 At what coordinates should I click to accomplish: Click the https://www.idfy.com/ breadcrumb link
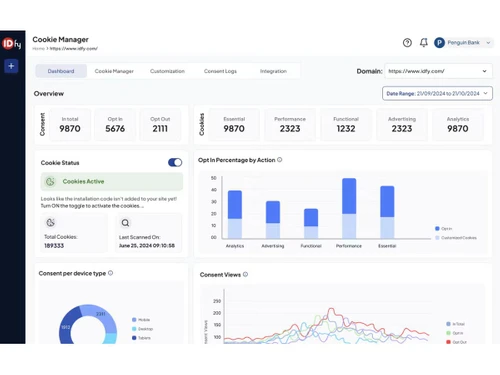[x=74, y=49]
